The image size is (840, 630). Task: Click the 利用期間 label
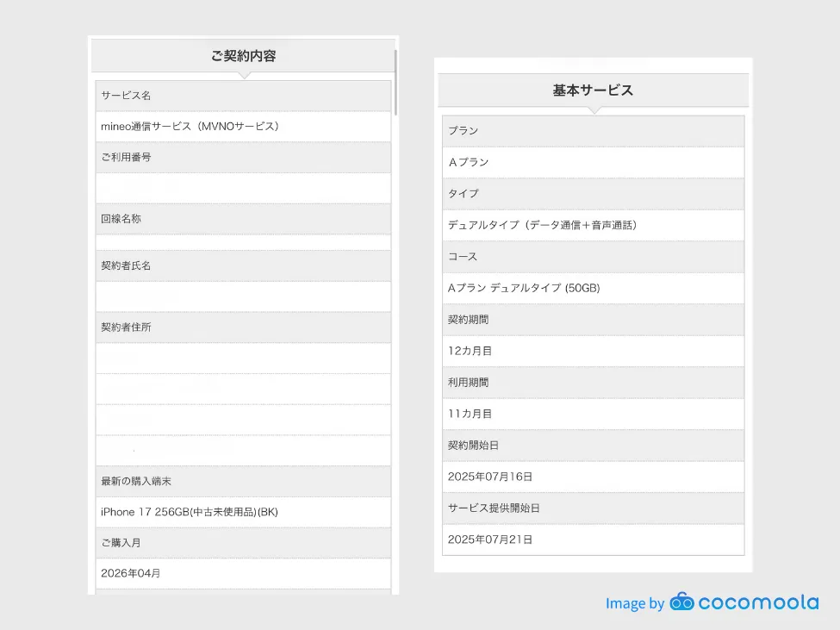tap(468, 383)
